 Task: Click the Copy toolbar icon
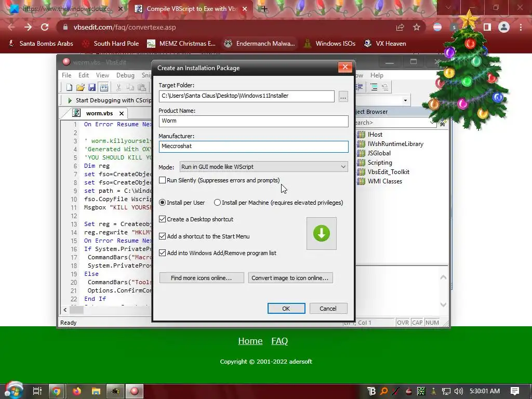130,87
